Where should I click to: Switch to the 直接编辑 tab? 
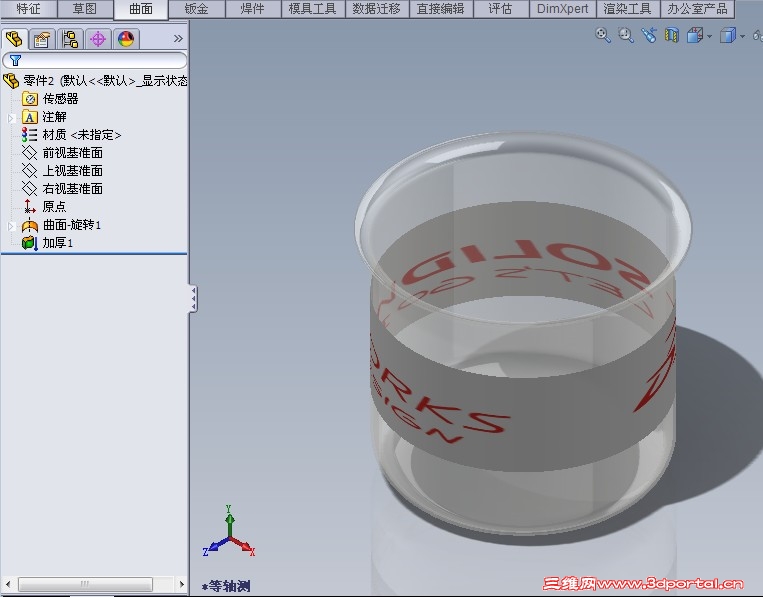coord(440,9)
